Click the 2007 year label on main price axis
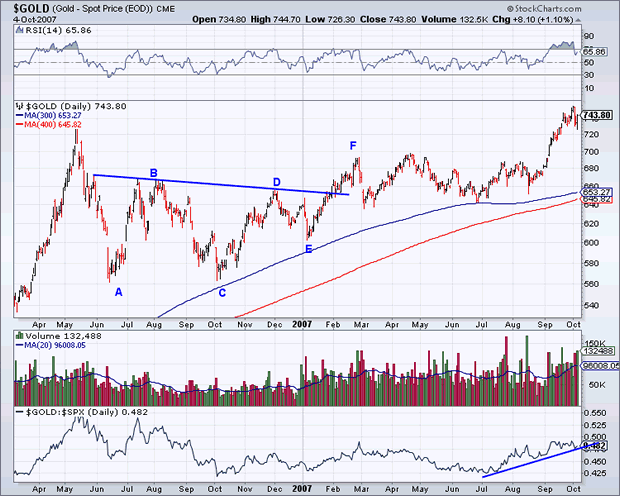 pos(304,323)
